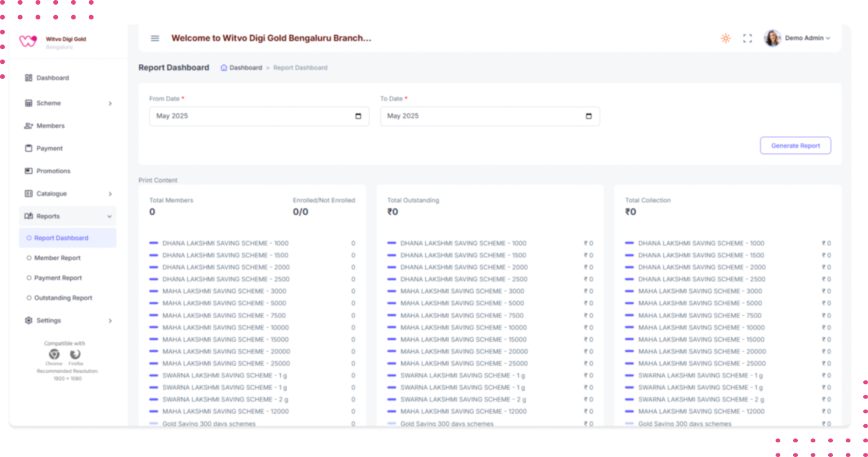Viewport: 868px width, 457px height.
Task: Click MAHA LAKSHMI 20000 in Total Outstanding card
Action: point(464,351)
